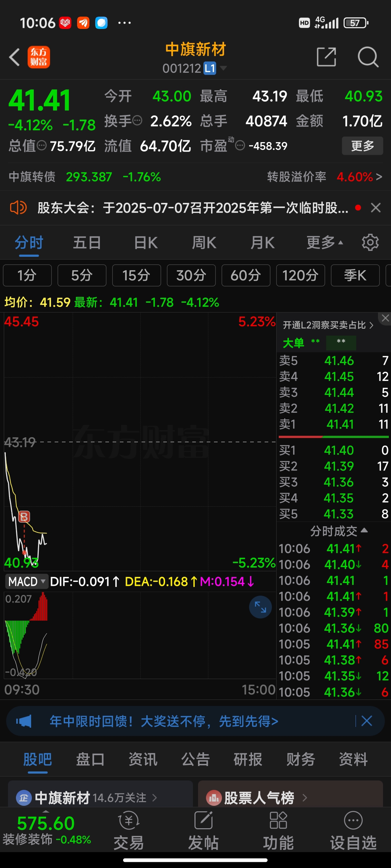The width and height of the screenshot is (391, 868).
Task: Tap the announcement speaker icon
Action: click(18, 208)
